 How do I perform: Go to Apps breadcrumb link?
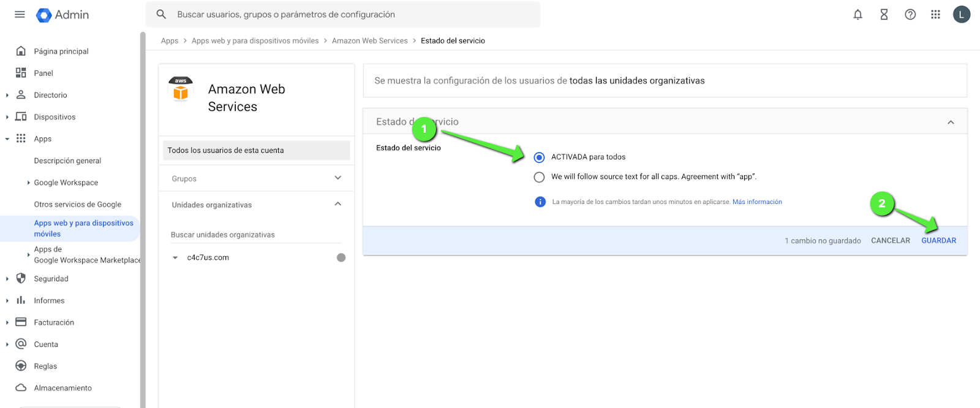170,40
